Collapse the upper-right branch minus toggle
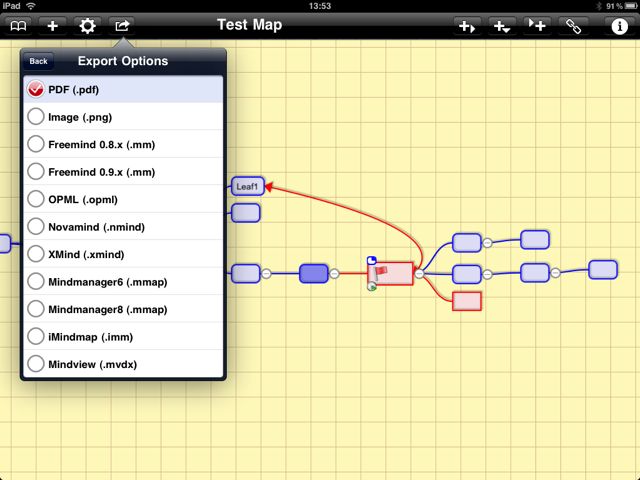 [x=487, y=243]
